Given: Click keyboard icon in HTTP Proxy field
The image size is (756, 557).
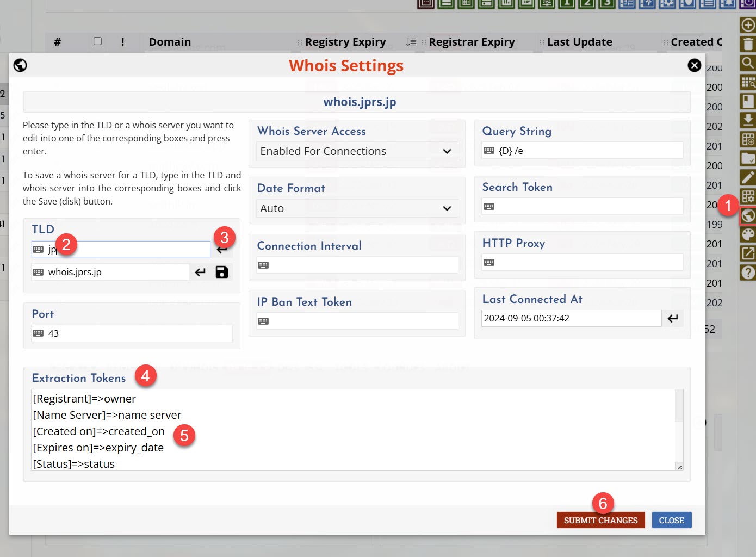Looking at the screenshot, I should click(489, 263).
